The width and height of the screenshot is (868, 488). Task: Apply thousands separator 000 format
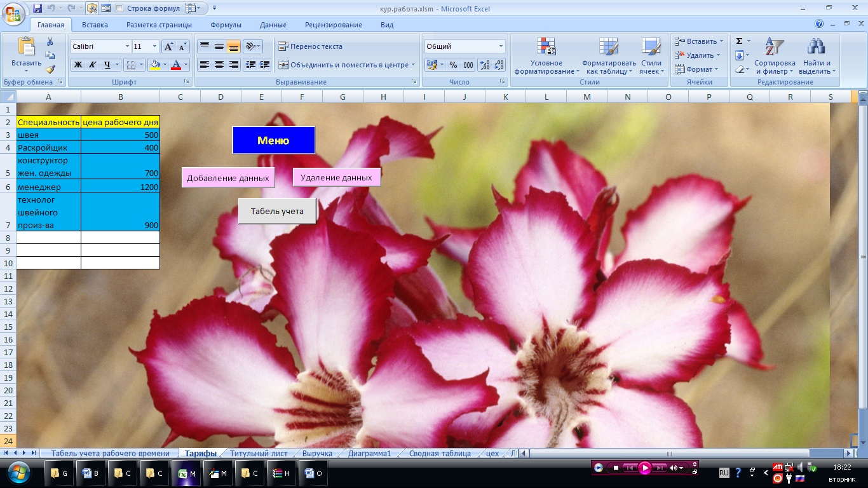point(468,65)
